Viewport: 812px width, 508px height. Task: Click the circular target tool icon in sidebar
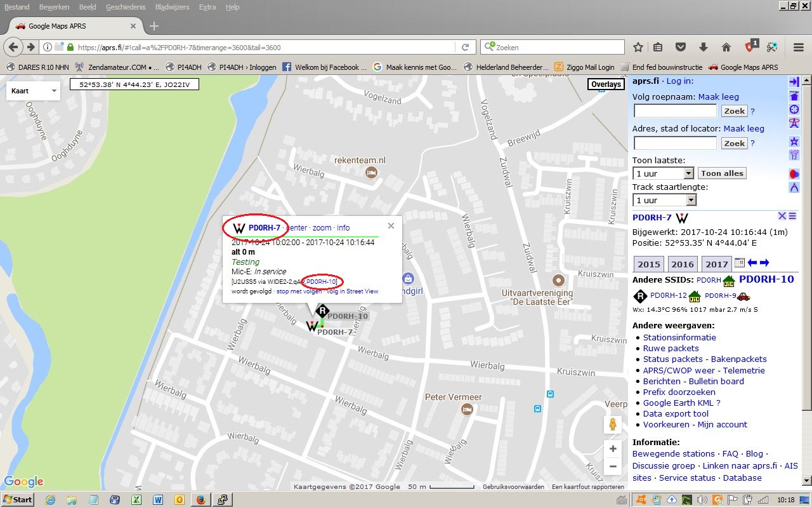(x=794, y=109)
